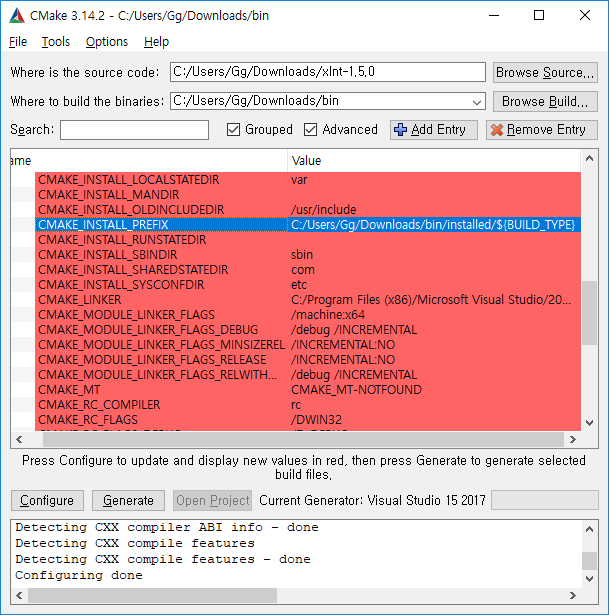Select CMAKE_MODULE_LINKER_FLAGS_MINSIZEREL entry
Image resolution: width=609 pixels, height=615 pixels.
161,344
